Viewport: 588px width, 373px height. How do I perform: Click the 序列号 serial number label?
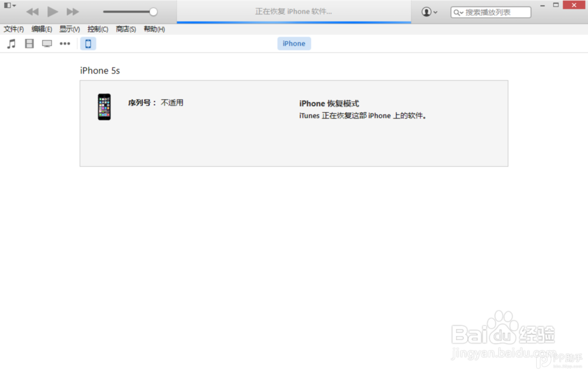[142, 103]
